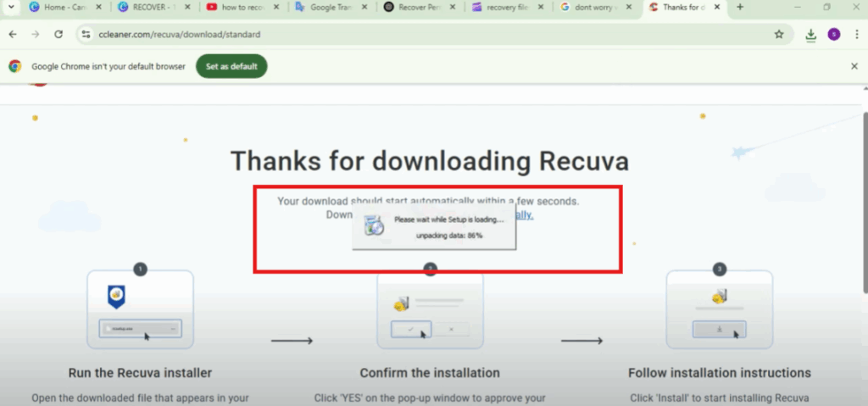This screenshot has height=406, width=868.
Task: Close the 'dont worry' Google tab
Action: click(x=631, y=8)
